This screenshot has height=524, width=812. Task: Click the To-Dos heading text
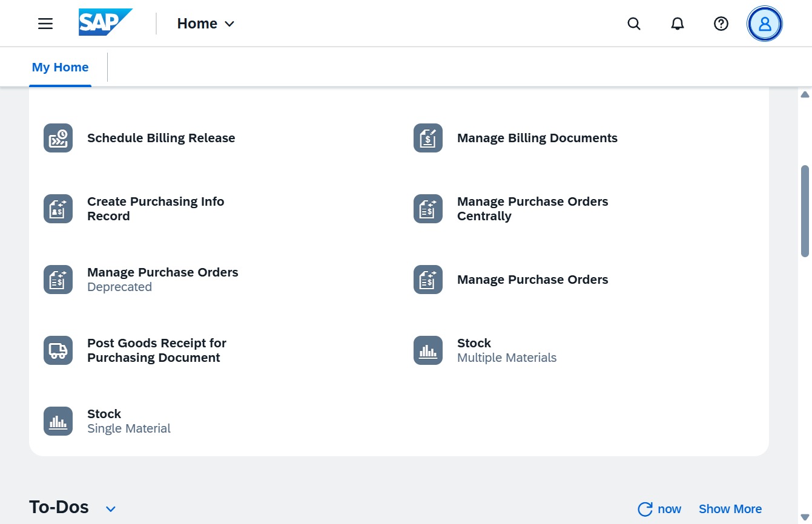coord(59,507)
